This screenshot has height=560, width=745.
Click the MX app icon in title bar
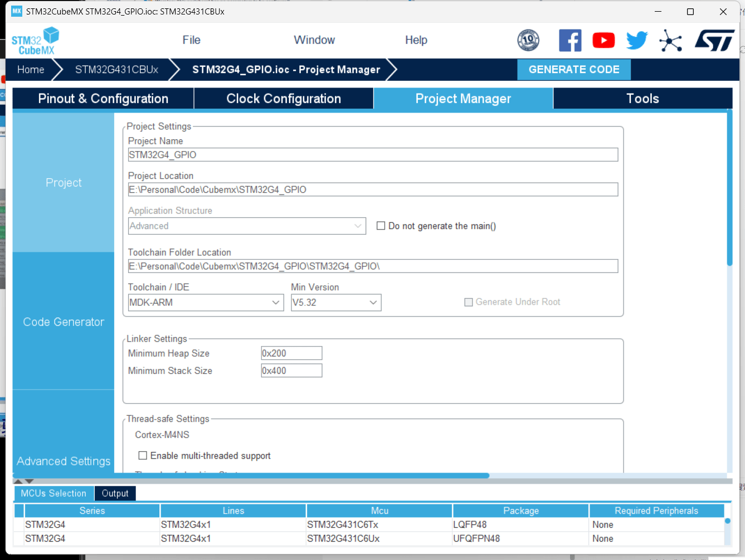[17, 11]
